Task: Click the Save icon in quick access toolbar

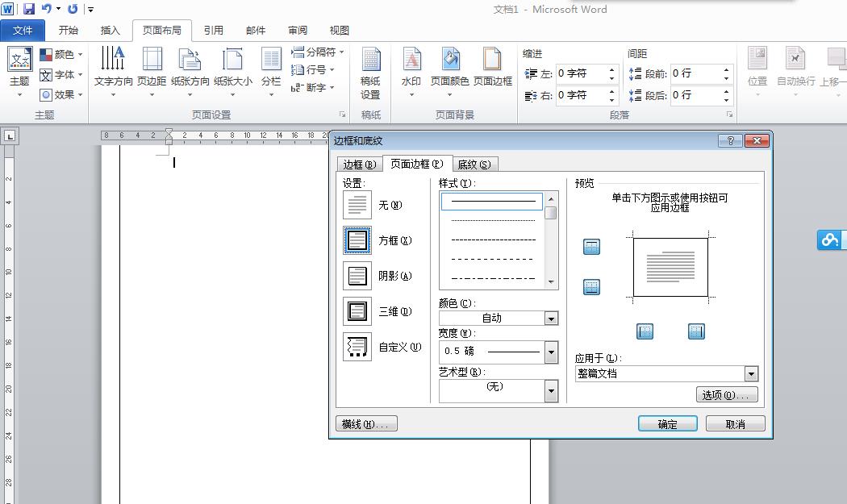Action: pyautogui.click(x=28, y=9)
